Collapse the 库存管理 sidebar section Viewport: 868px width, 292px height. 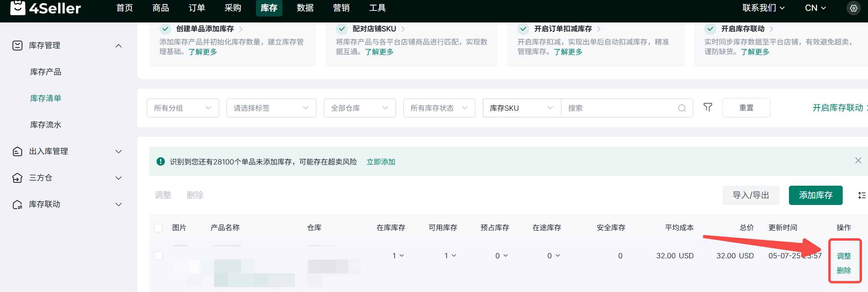[x=118, y=46]
